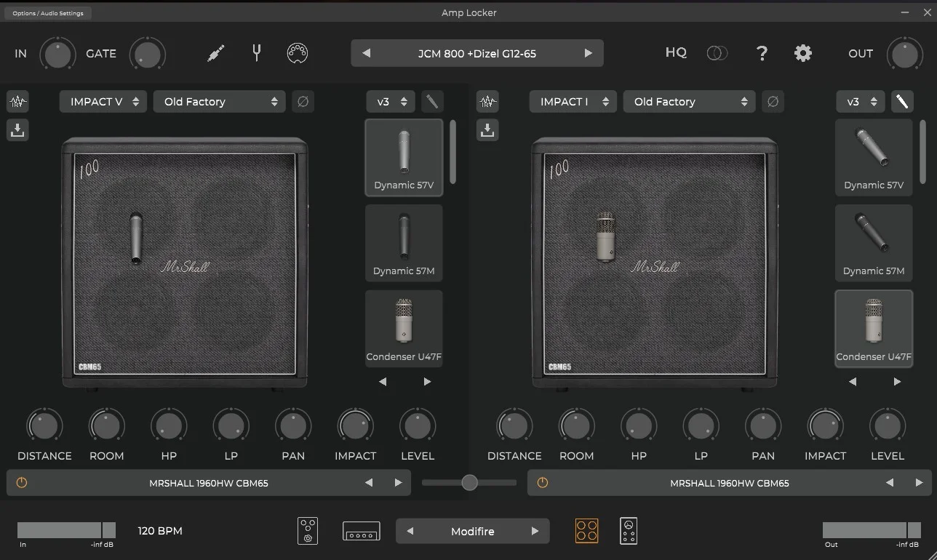Click the left cabinet DISTANCE knob
The image size is (937, 560).
[44, 425]
